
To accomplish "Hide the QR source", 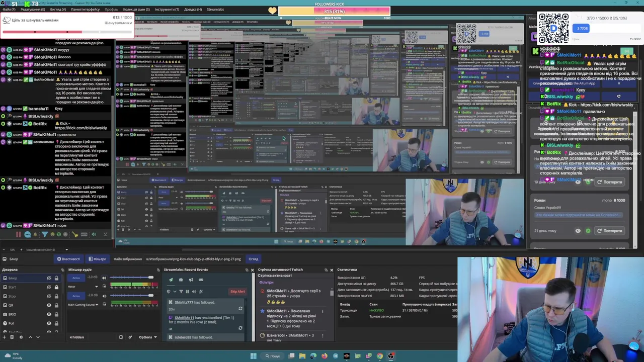I will 49,305.
